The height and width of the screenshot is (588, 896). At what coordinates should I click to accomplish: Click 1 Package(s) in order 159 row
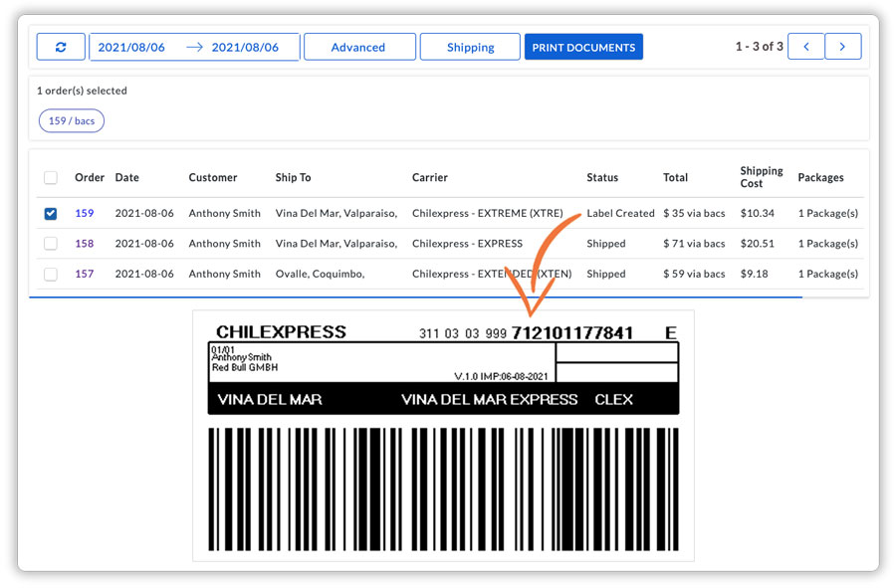click(828, 213)
